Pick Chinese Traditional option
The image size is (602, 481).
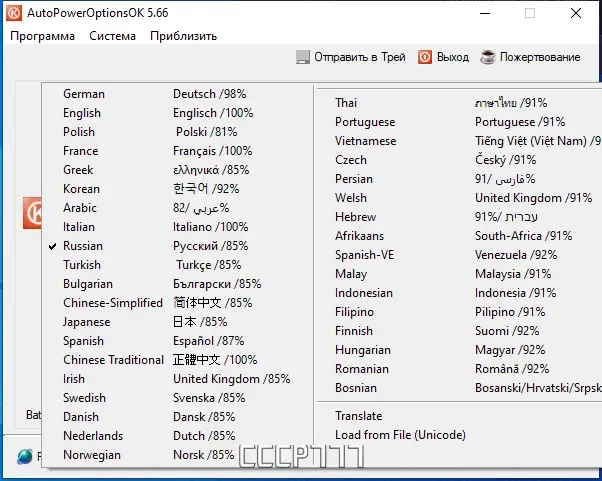[178, 360]
